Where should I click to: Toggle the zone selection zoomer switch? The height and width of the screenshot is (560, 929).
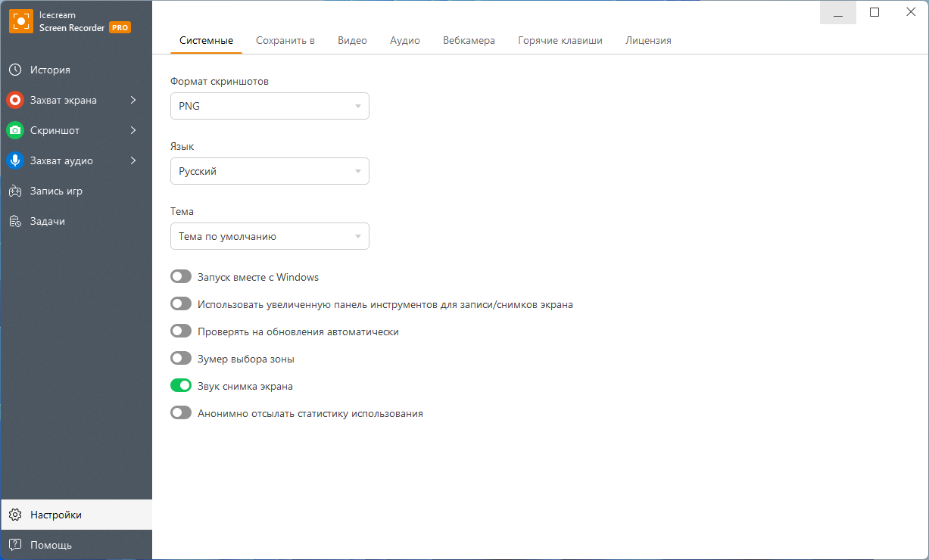[x=181, y=359]
